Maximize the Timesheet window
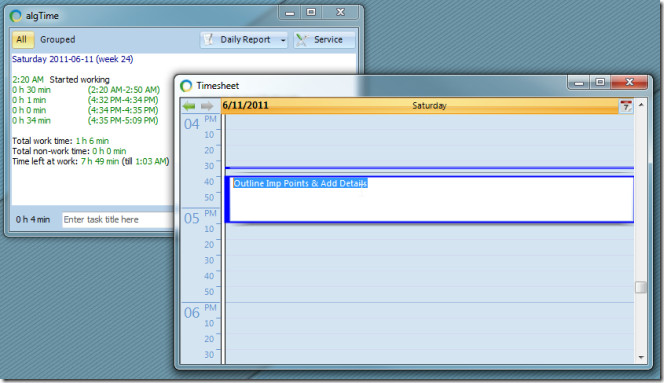This screenshot has height=383, width=664. [600, 83]
